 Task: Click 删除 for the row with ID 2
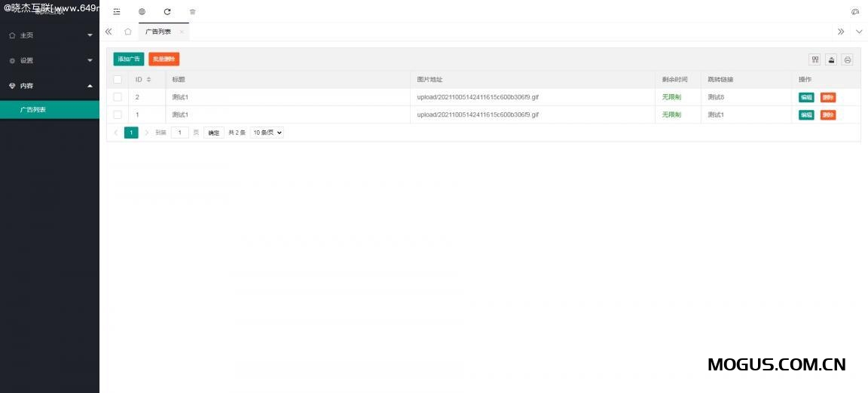click(x=828, y=97)
